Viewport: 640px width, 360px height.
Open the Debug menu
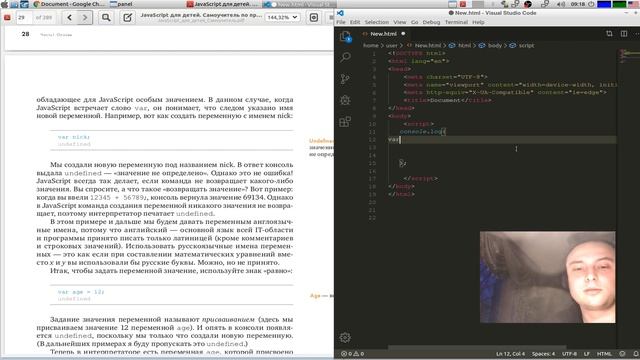point(431,22)
